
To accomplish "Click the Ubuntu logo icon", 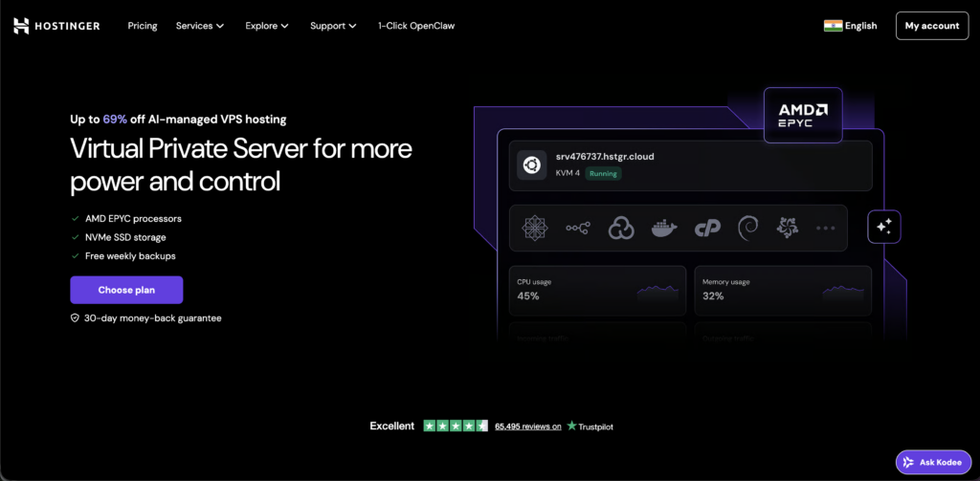I will coord(532,164).
